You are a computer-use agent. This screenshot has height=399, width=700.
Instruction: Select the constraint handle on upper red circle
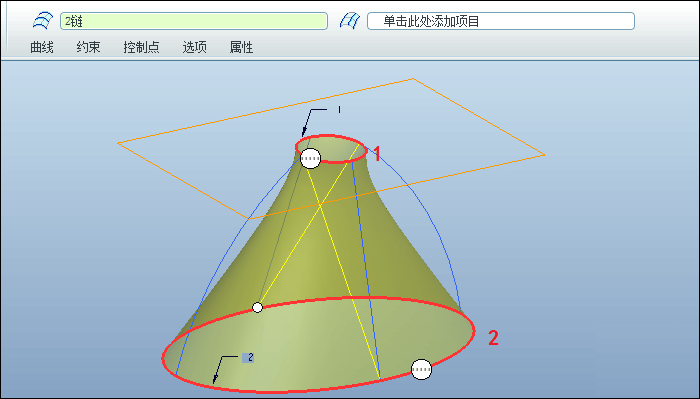pyautogui.click(x=310, y=158)
